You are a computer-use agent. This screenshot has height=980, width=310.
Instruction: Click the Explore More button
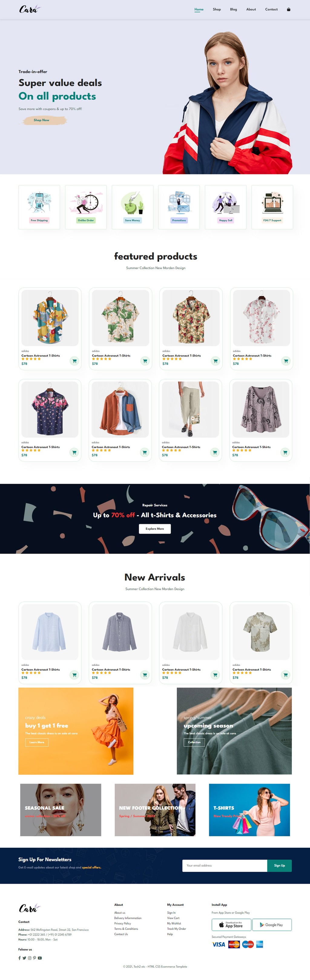(x=155, y=529)
